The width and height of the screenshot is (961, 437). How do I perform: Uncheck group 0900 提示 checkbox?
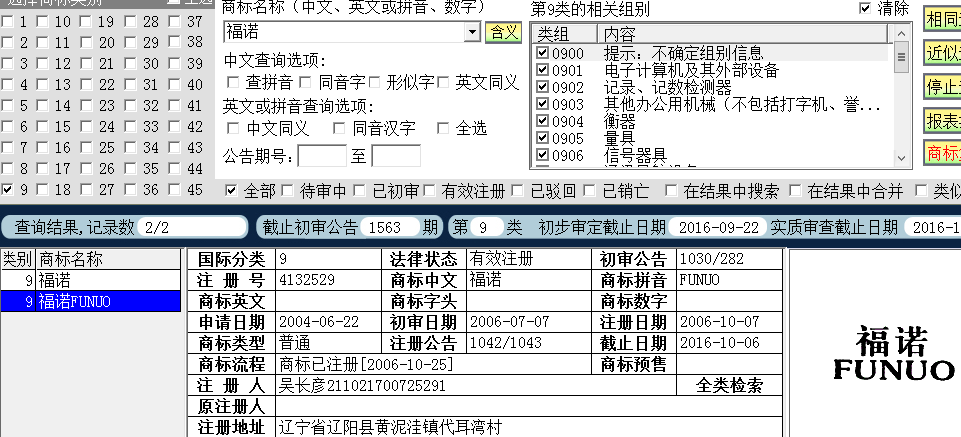click(x=542, y=53)
